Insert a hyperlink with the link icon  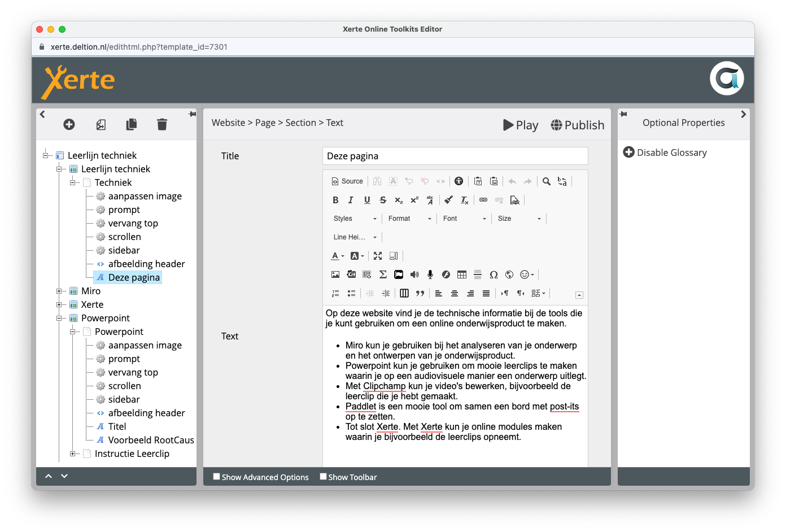pos(483,200)
